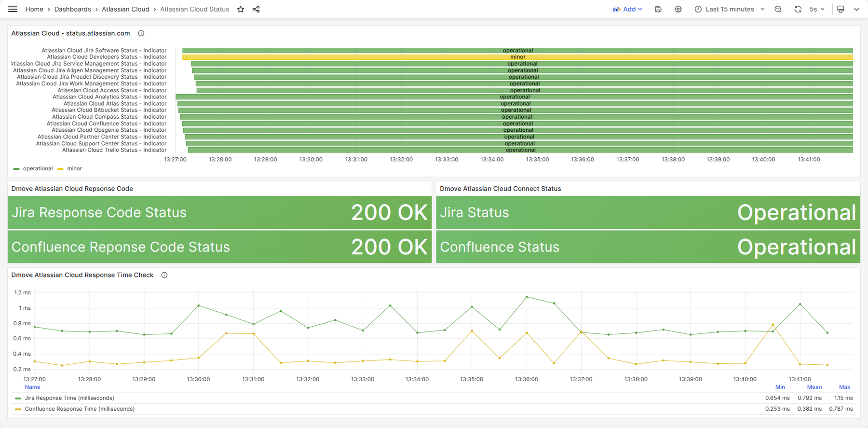Open the Add panel dropdown
The image size is (868, 428).
click(627, 9)
